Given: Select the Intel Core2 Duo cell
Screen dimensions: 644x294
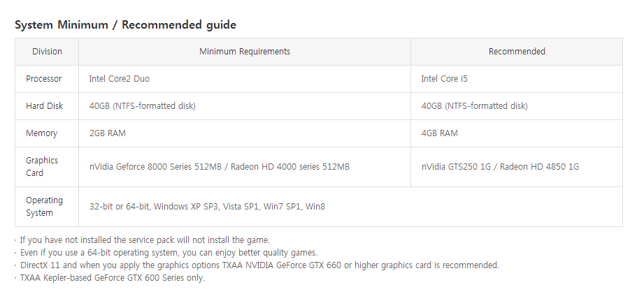Looking at the screenshot, I should [119, 79].
